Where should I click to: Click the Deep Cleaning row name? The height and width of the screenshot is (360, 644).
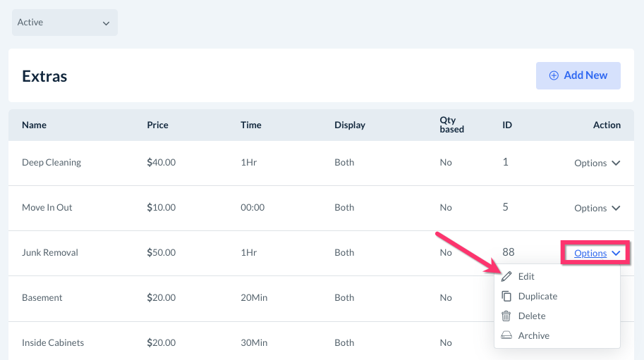[x=51, y=163]
